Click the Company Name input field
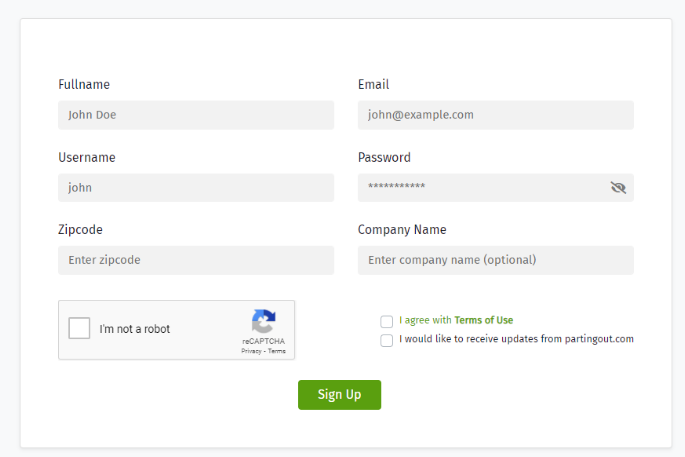The height and width of the screenshot is (457, 685). click(495, 260)
